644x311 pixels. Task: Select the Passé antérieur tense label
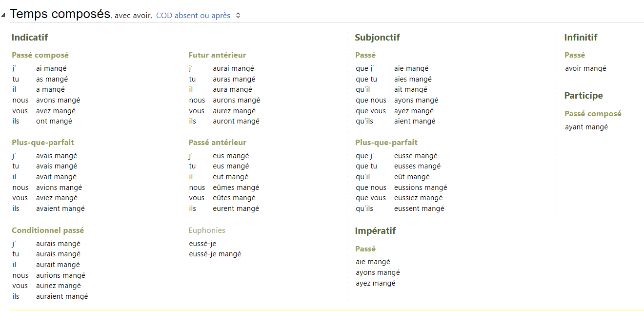point(217,143)
